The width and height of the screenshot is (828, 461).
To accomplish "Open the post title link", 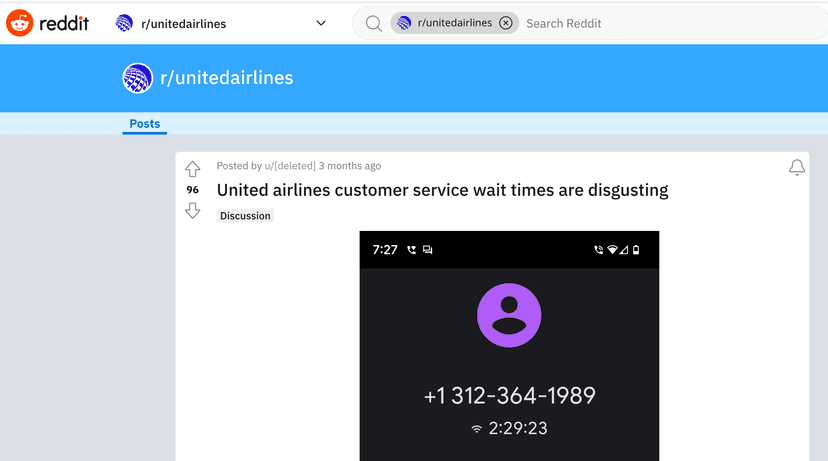I will 442,189.
